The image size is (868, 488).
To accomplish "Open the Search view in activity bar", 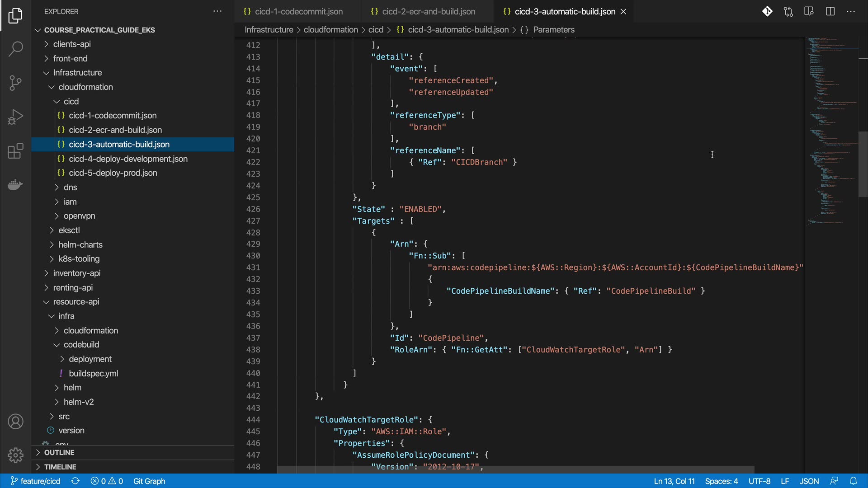I will click(x=15, y=49).
